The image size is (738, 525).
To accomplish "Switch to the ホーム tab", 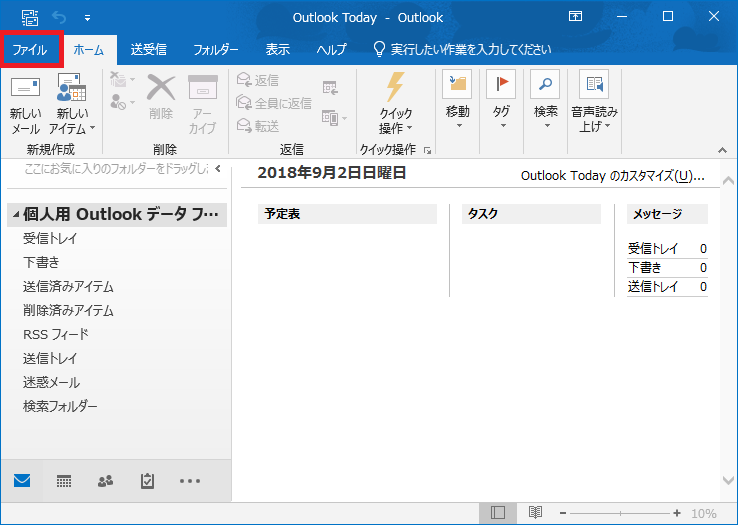I will [x=89, y=49].
